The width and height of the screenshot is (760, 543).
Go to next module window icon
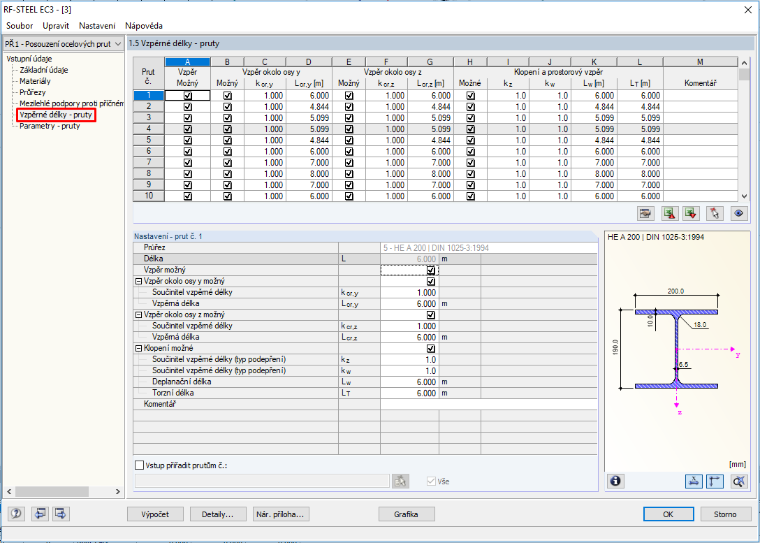[61, 513]
